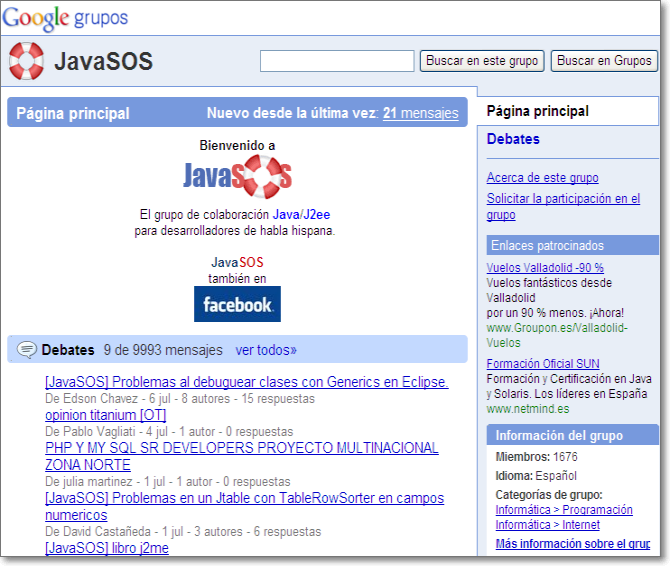670x566 pixels.
Task: Click the Enlaces patrocinados header
Action: pyautogui.click(x=573, y=245)
